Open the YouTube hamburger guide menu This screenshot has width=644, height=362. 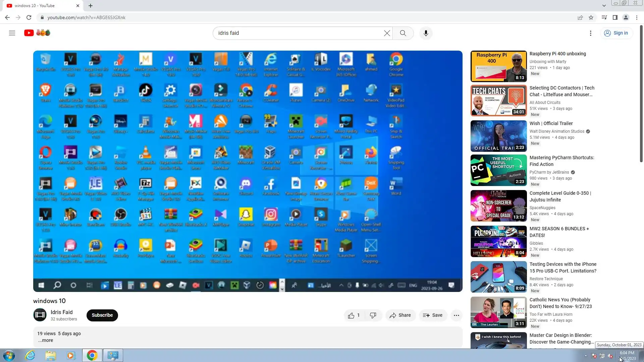point(12,33)
